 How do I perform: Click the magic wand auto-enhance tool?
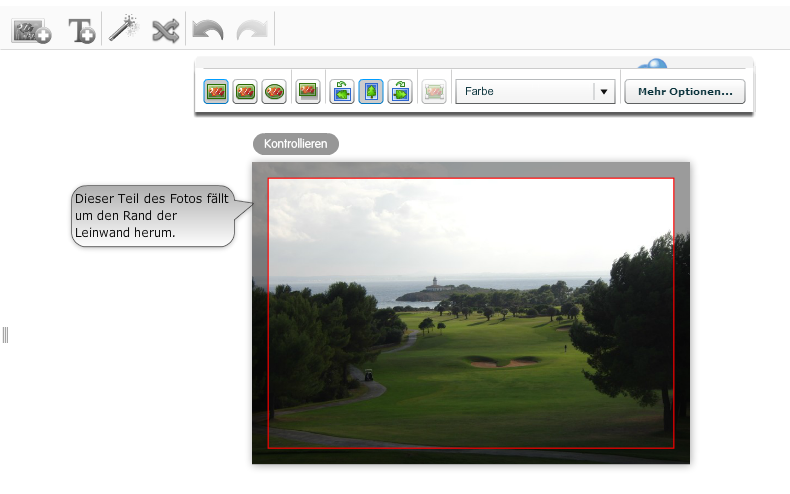(x=123, y=28)
